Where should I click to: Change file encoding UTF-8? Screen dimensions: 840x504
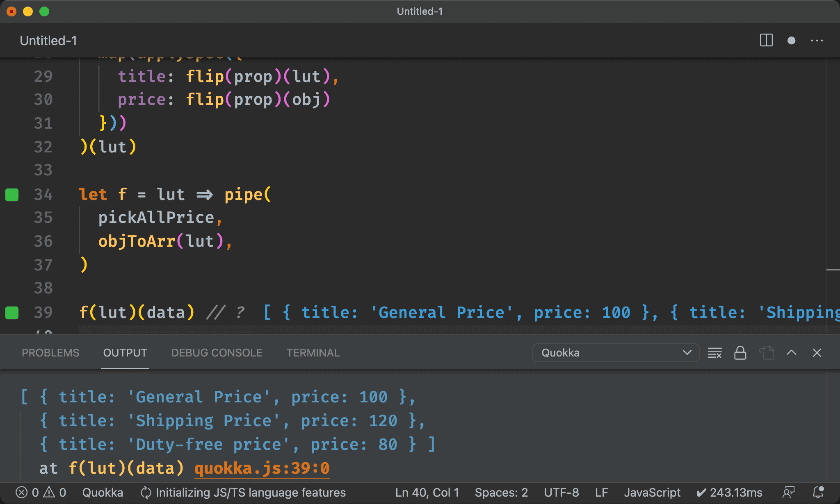coord(562,493)
